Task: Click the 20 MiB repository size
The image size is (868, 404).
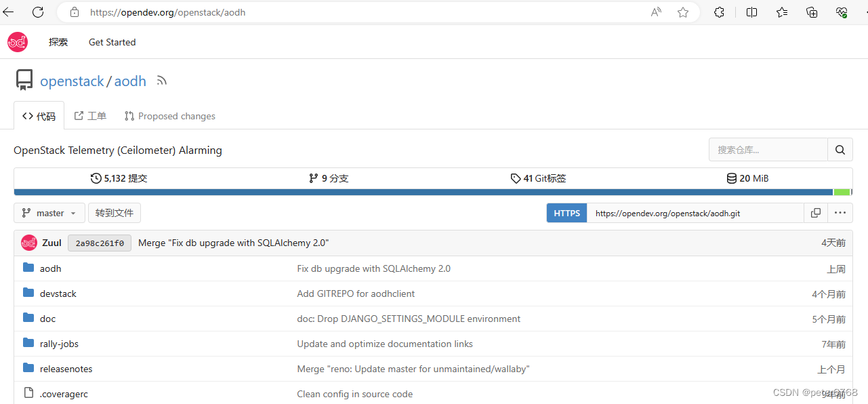Action: point(747,178)
